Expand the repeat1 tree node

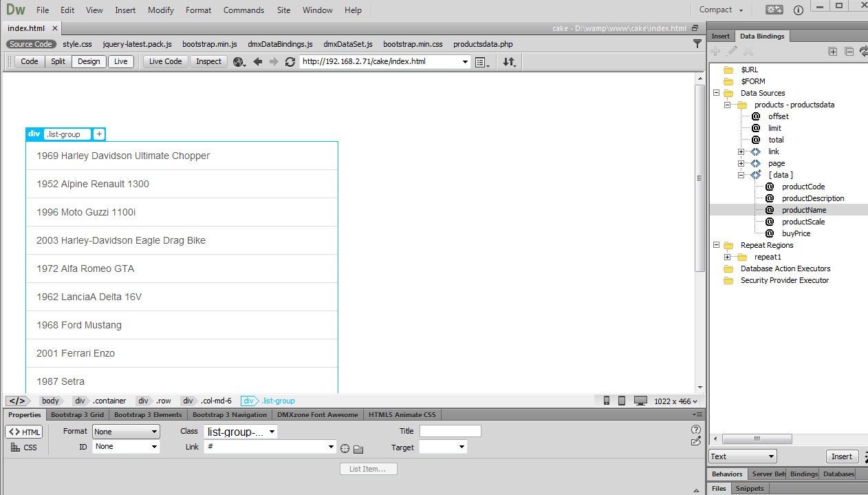(727, 257)
